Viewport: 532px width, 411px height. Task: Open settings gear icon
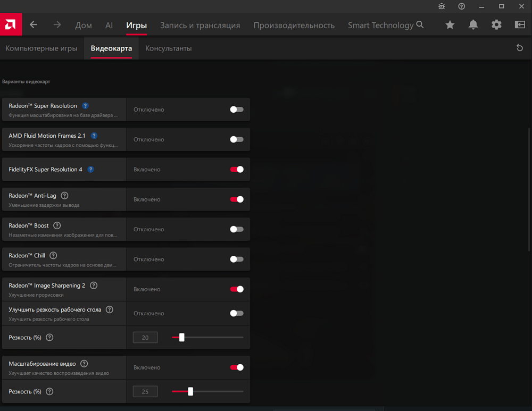[x=496, y=24]
